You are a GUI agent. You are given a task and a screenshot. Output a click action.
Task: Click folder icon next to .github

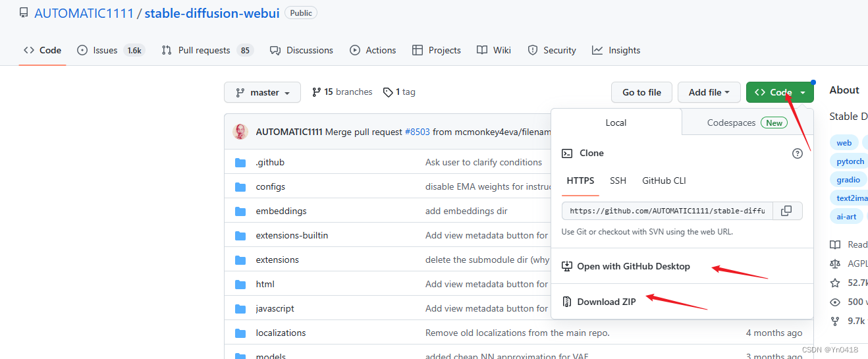(240, 162)
